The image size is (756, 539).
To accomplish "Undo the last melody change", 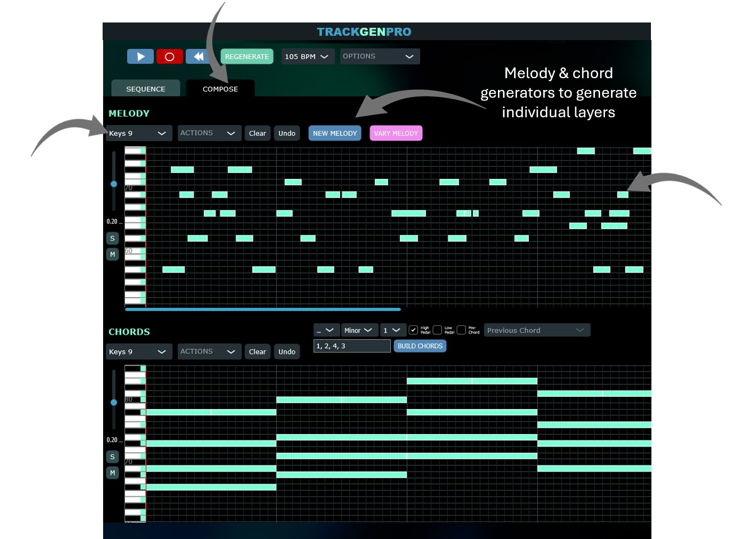I will [287, 133].
